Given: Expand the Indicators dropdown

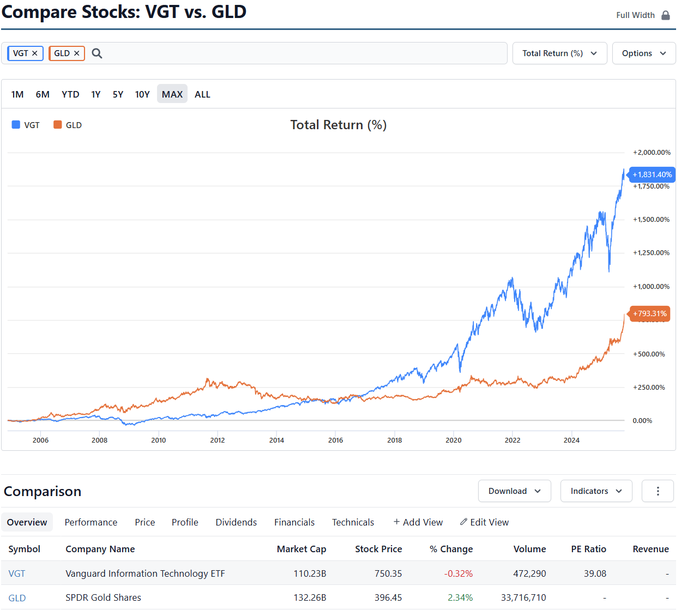Looking at the screenshot, I should click(x=596, y=491).
